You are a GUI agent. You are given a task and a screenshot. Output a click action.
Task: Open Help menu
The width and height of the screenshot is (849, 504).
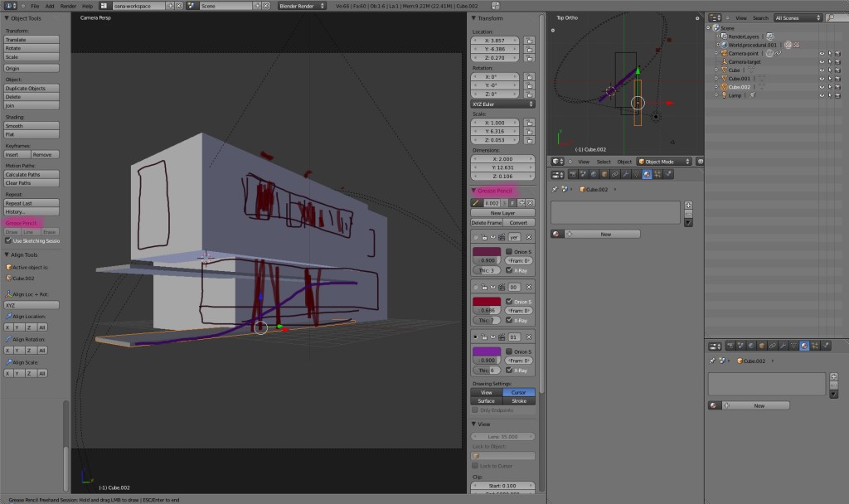(x=87, y=6)
